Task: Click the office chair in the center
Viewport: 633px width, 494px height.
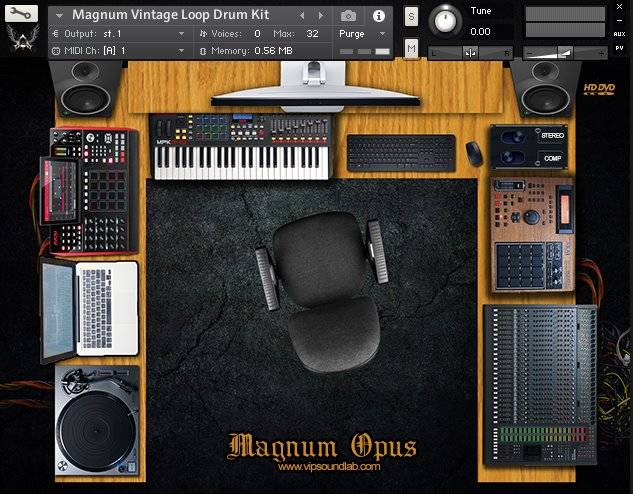Action: click(322, 290)
